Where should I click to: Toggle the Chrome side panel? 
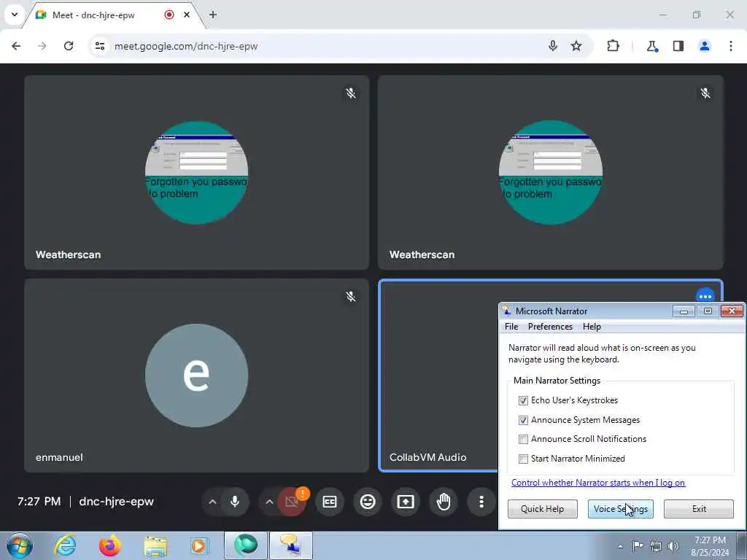tap(678, 46)
